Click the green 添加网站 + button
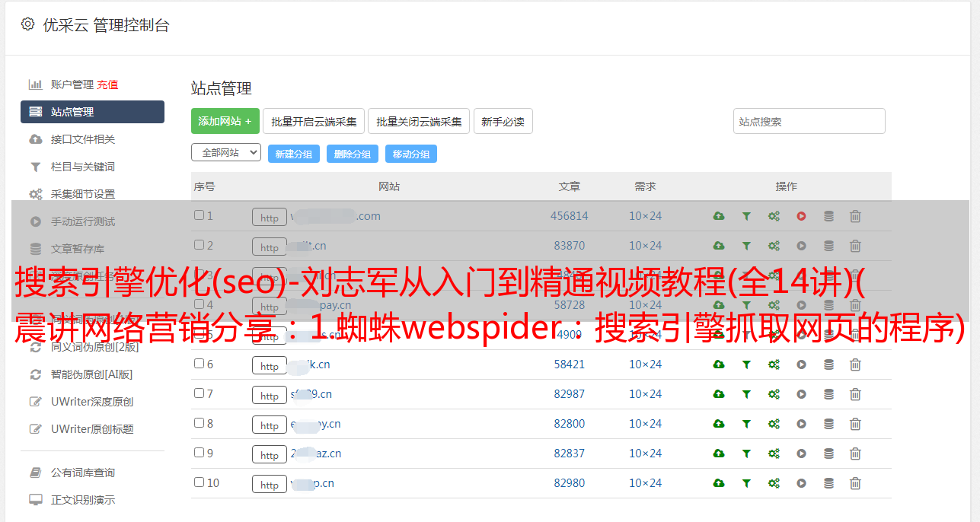The height and width of the screenshot is (522, 980). [225, 121]
